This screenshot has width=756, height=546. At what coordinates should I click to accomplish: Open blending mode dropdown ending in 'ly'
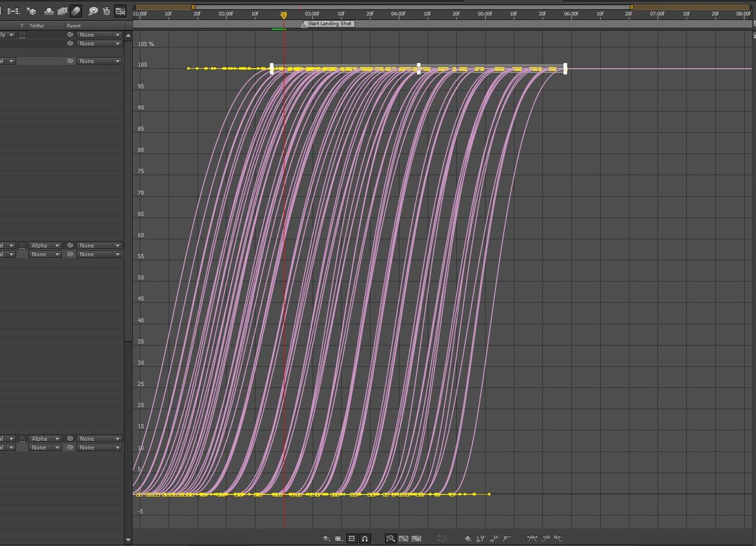pos(8,35)
